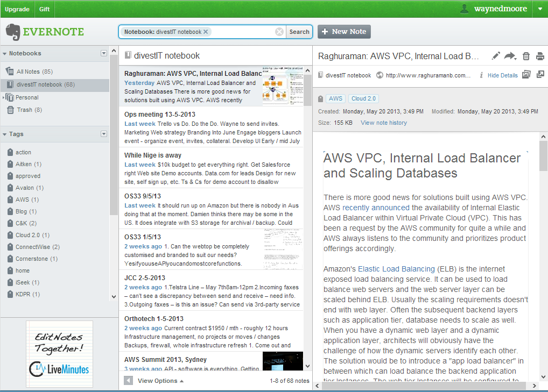
Task: Clear the search field with X icon
Action: pyautogui.click(x=279, y=32)
